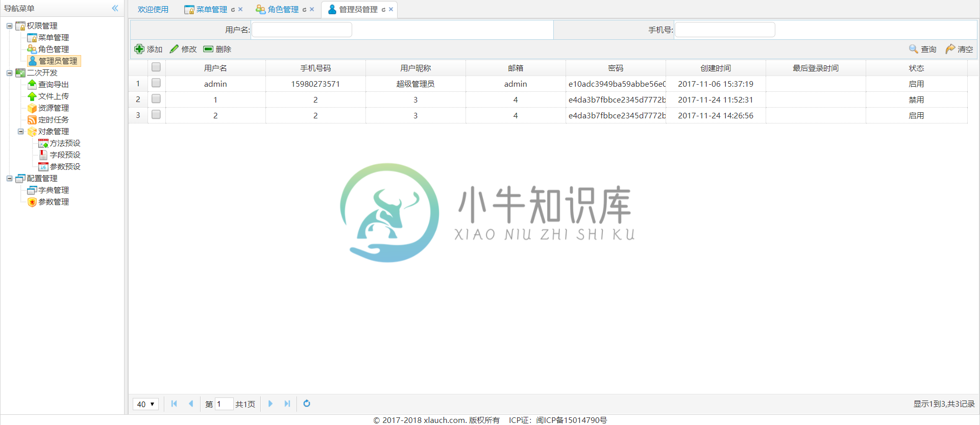Open 方法预设 tree item

(x=65, y=143)
